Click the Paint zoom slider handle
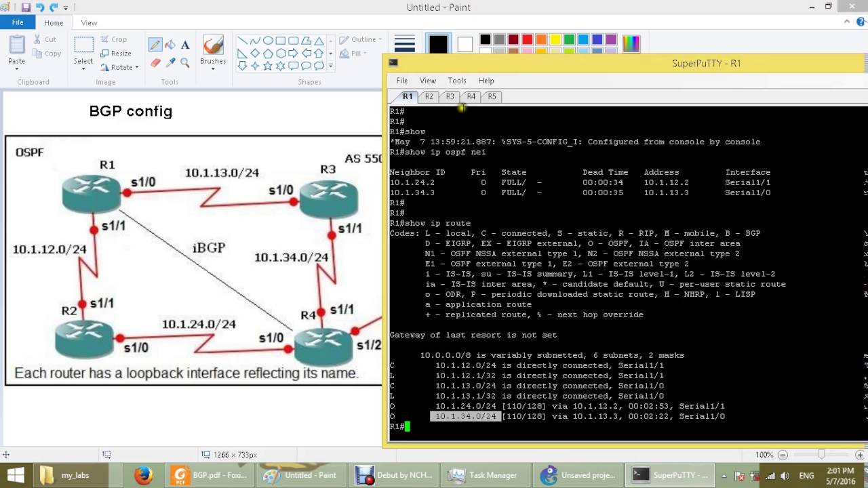The image size is (868, 488). tap(821, 455)
